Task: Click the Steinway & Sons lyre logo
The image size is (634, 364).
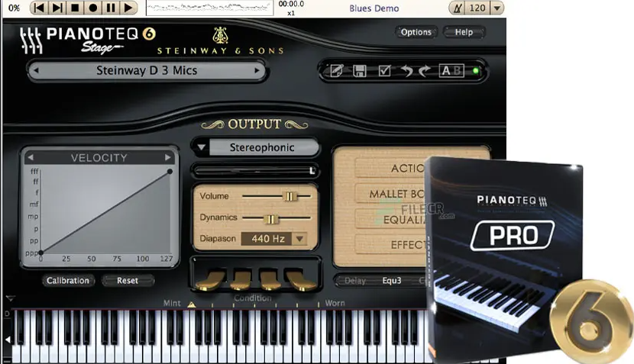Action: click(x=220, y=35)
